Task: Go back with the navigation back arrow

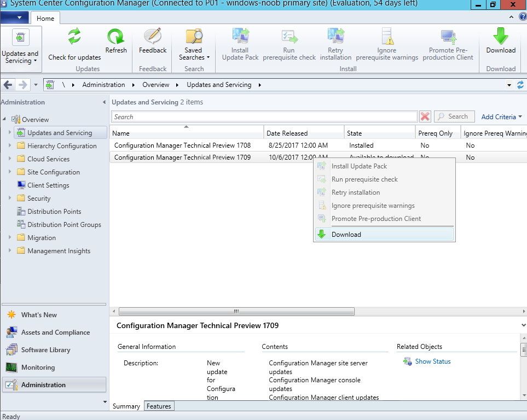Action: 8,85
